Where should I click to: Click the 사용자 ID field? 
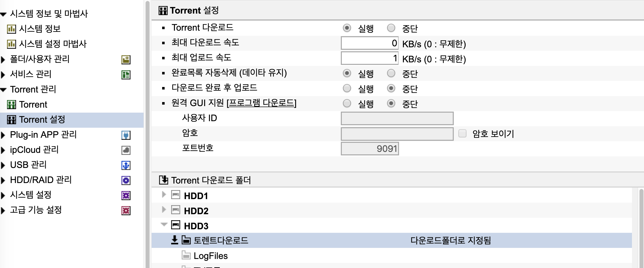click(397, 118)
